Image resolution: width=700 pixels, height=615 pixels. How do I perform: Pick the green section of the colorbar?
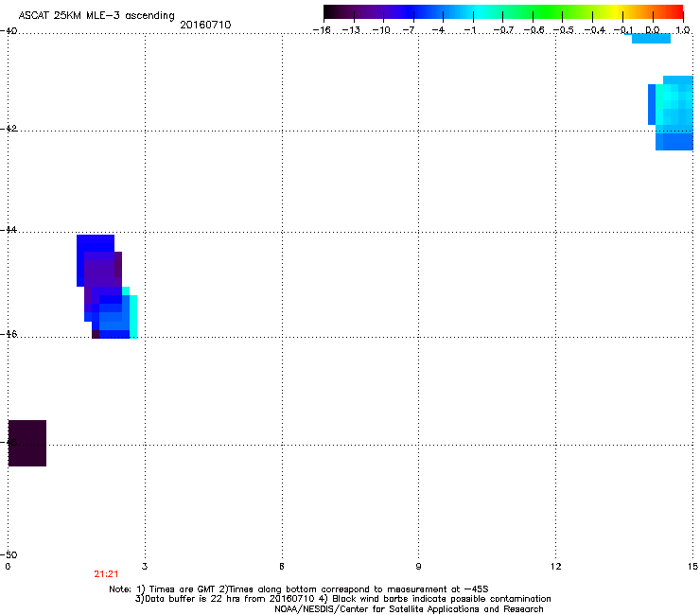click(547, 12)
